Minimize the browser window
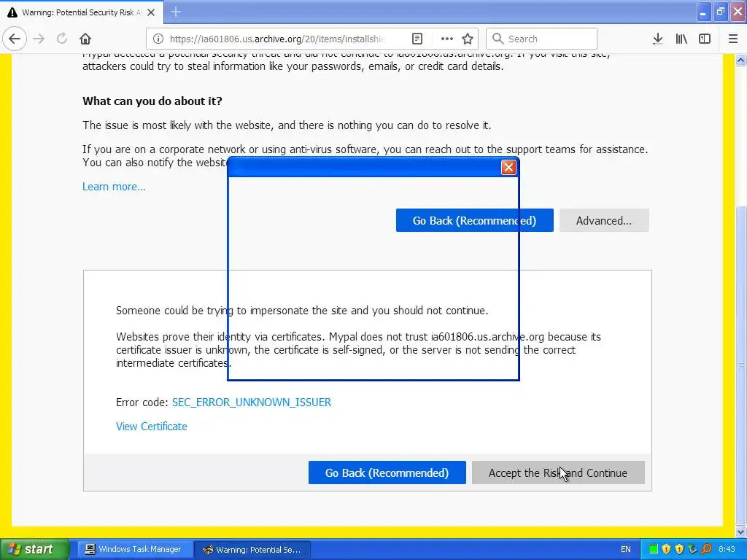 (x=703, y=12)
